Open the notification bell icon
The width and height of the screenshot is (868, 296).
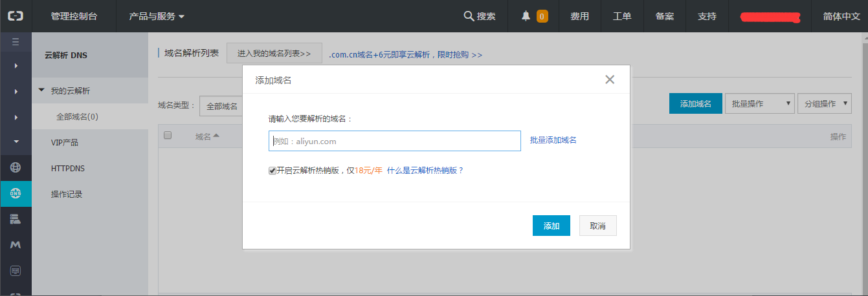(x=526, y=16)
